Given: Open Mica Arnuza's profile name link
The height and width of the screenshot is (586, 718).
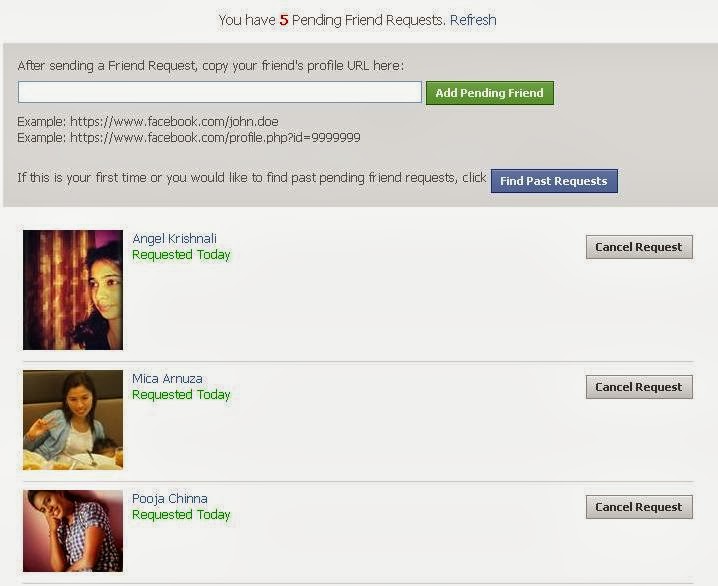Looking at the screenshot, I should click(x=167, y=379).
